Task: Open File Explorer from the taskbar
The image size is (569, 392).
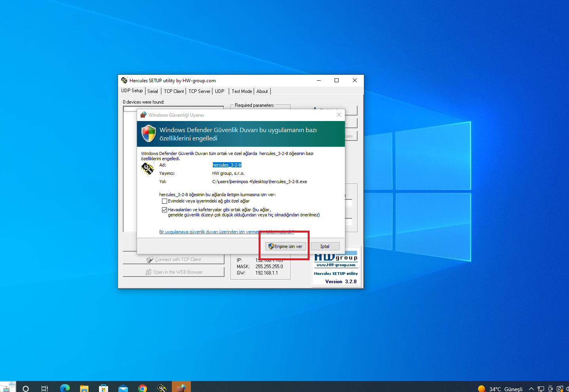Action: (x=84, y=388)
